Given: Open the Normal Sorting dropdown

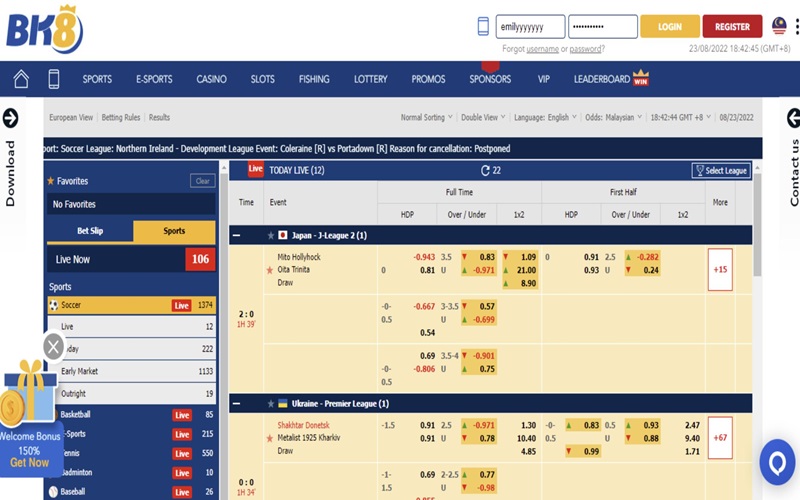Looking at the screenshot, I should [x=426, y=118].
